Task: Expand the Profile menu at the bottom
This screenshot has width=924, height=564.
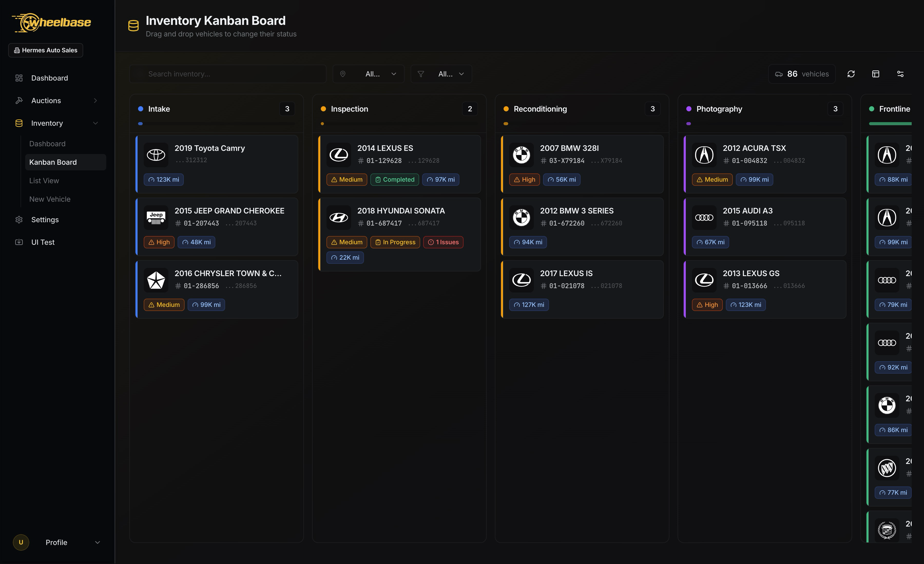Action: pyautogui.click(x=56, y=542)
